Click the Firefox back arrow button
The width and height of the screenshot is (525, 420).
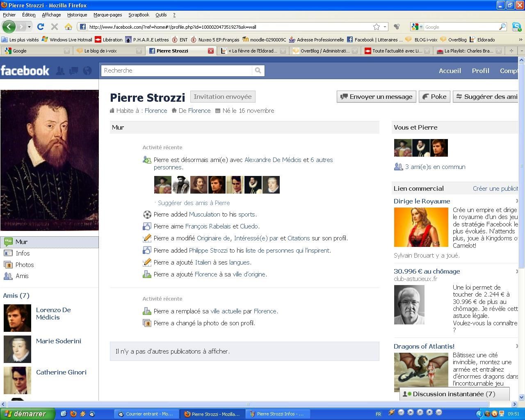click(9, 27)
